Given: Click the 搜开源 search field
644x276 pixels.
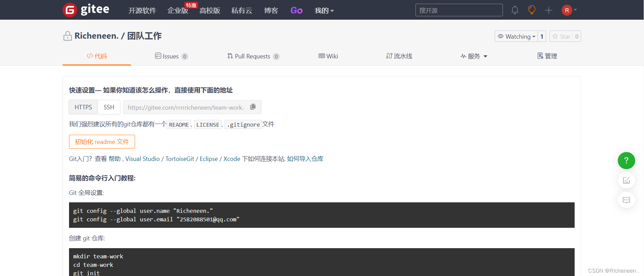Looking at the screenshot, I should pyautogui.click(x=459, y=10).
